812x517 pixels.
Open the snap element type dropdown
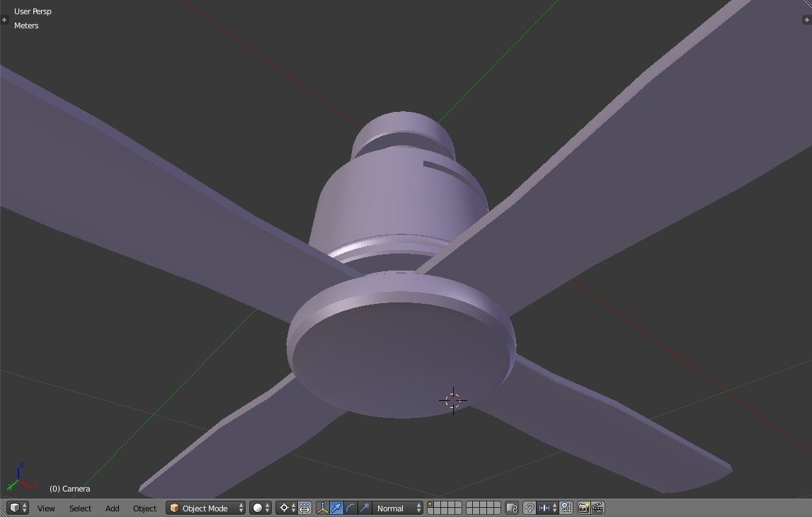[547, 509]
